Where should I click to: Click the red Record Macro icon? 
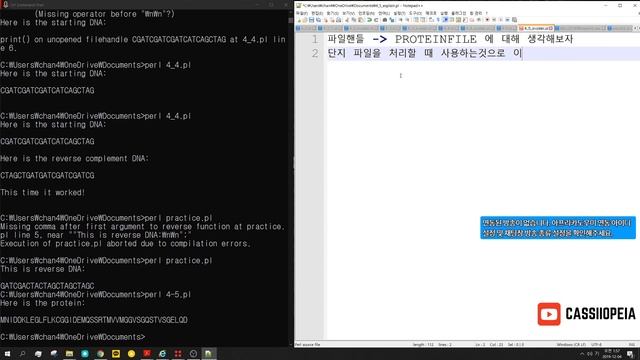487,20
